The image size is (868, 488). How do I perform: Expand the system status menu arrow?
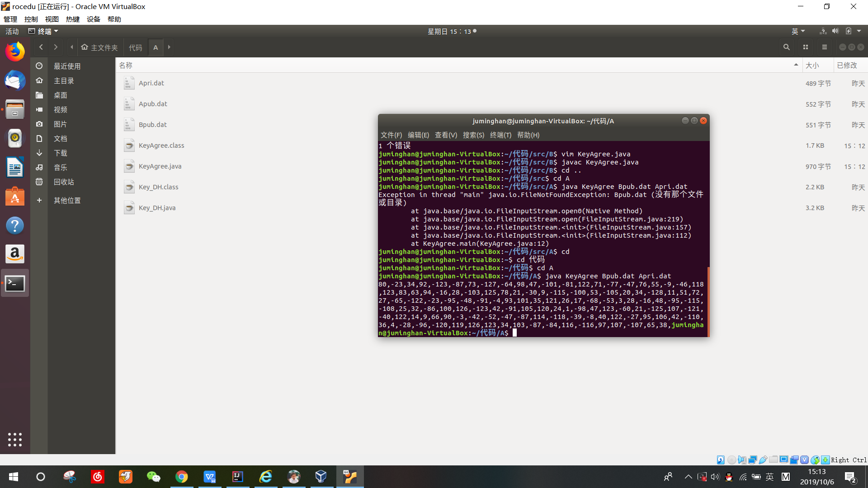click(x=859, y=31)
